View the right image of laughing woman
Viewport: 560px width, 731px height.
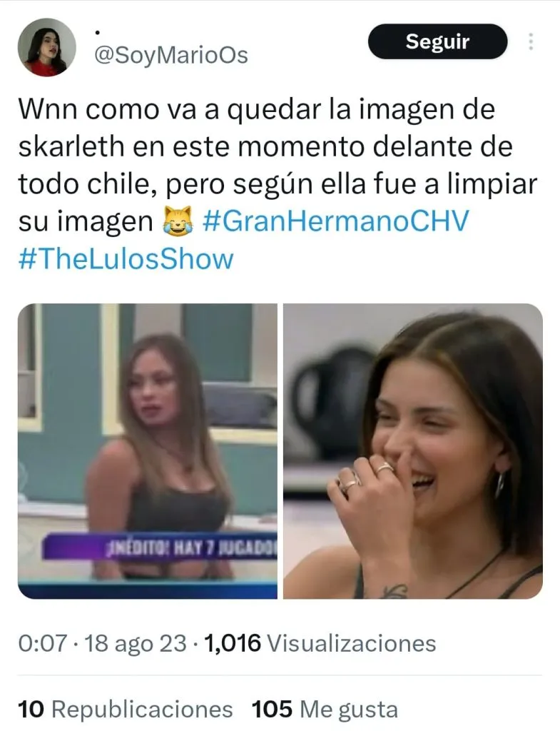coord(413,451)
